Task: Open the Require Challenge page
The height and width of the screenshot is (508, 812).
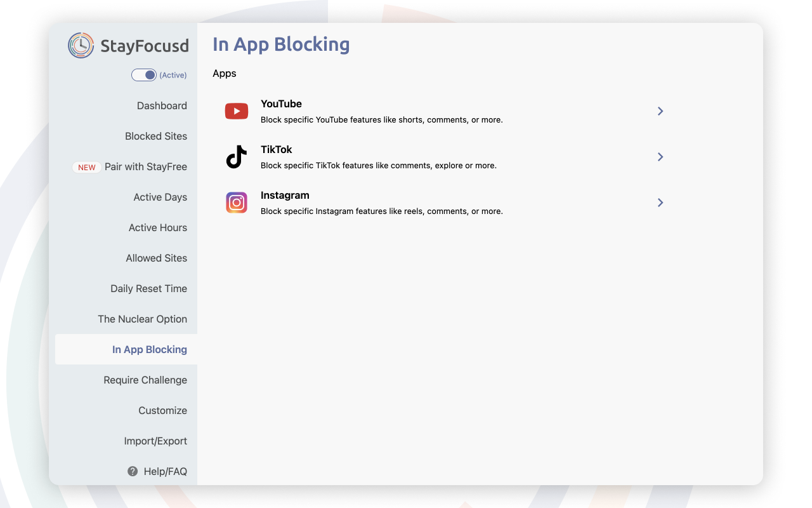Action: [x=145, y=380]
